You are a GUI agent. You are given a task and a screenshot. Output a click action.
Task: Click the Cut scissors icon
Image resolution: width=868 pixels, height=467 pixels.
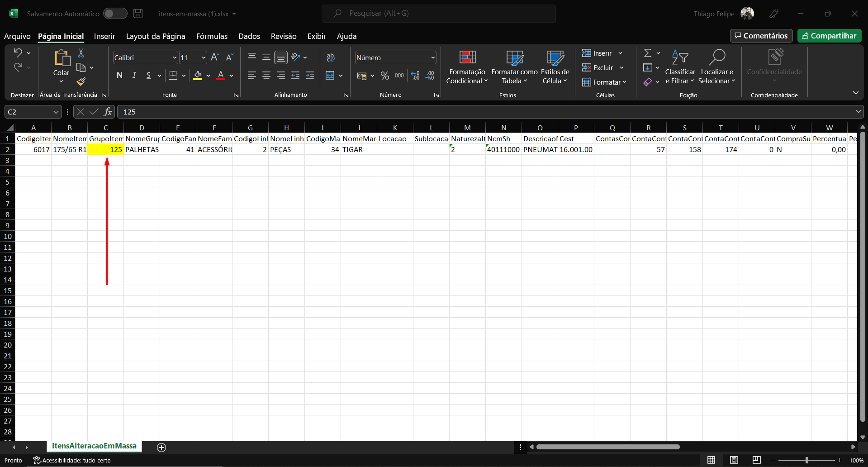tap(81, 53)
